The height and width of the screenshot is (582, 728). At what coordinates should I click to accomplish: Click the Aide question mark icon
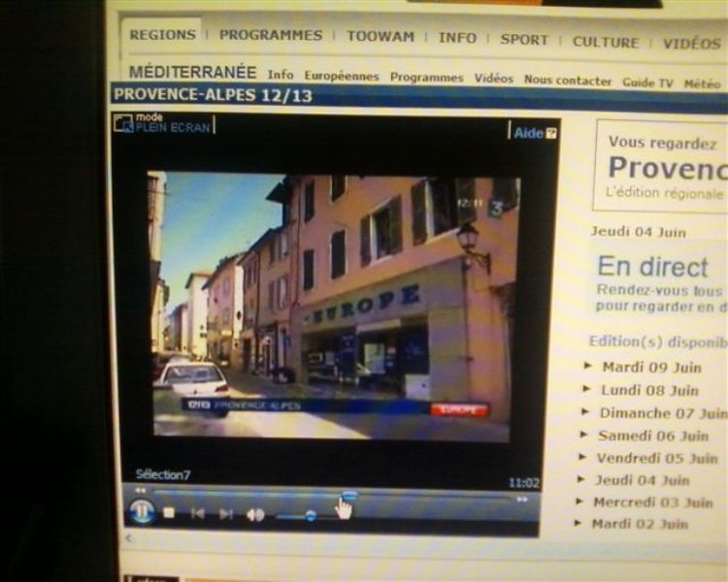(551, 134)
